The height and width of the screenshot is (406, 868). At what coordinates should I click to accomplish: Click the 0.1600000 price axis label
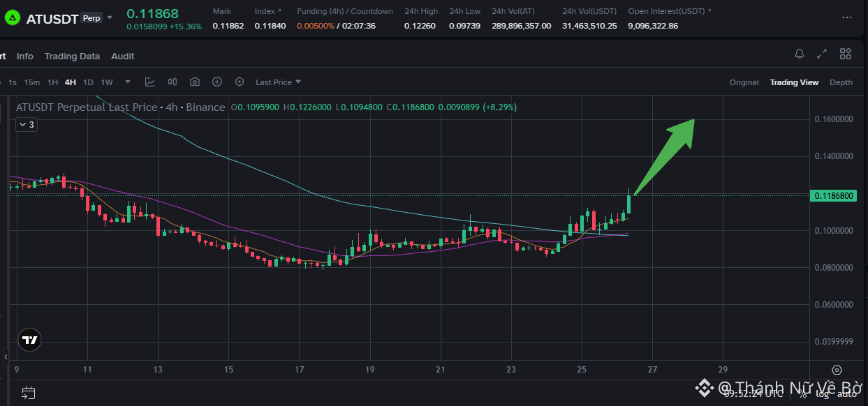click(x=834, y=119)
